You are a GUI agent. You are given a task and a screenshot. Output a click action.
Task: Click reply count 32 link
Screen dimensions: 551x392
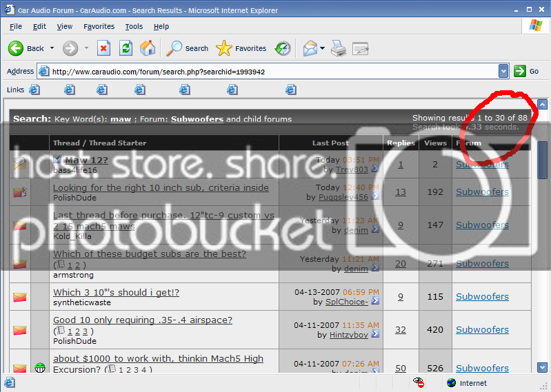pos(401,330)
